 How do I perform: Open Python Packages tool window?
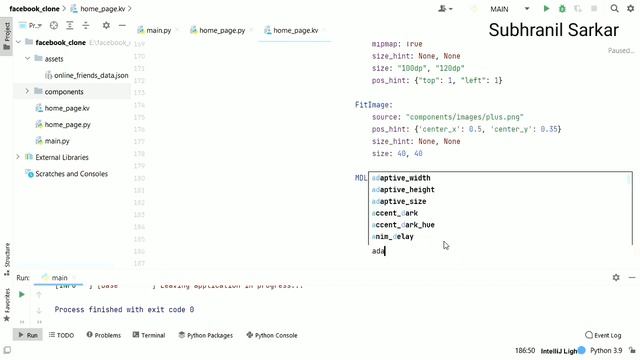tap(206, 335)
